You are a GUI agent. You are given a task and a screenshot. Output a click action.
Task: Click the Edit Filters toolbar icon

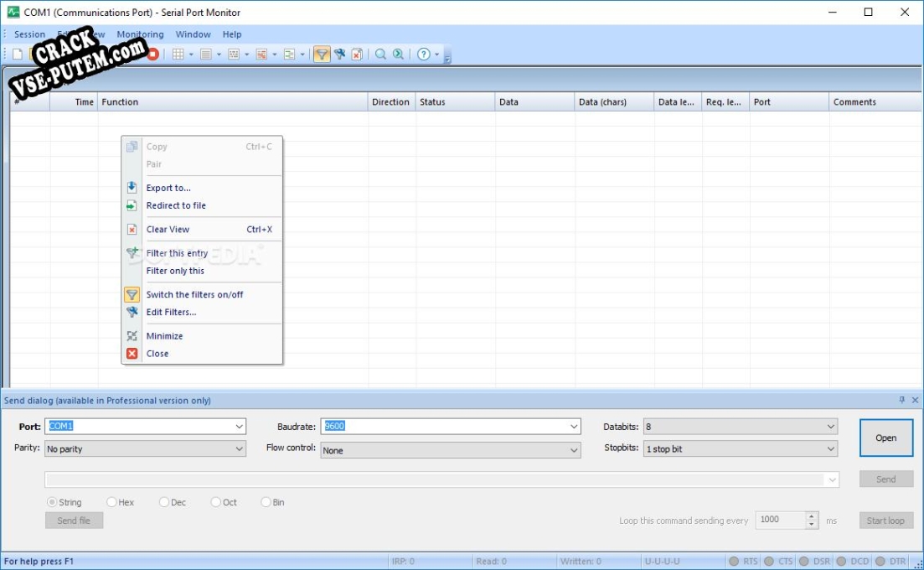coord(339,54)
